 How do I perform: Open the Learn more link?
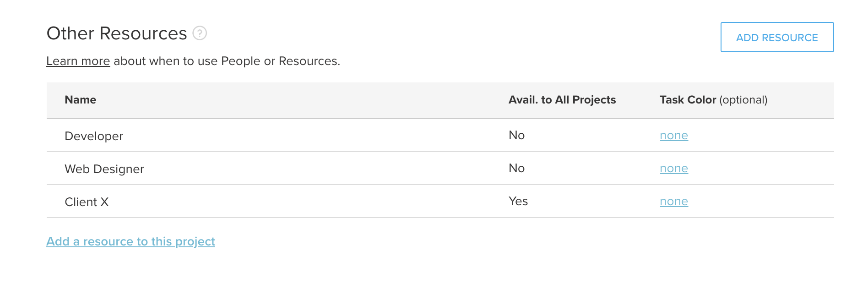78,60
